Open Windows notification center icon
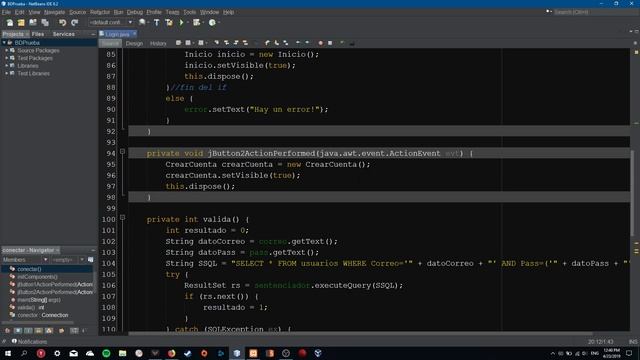Screen dimensions: 640x360 (629, 353)
